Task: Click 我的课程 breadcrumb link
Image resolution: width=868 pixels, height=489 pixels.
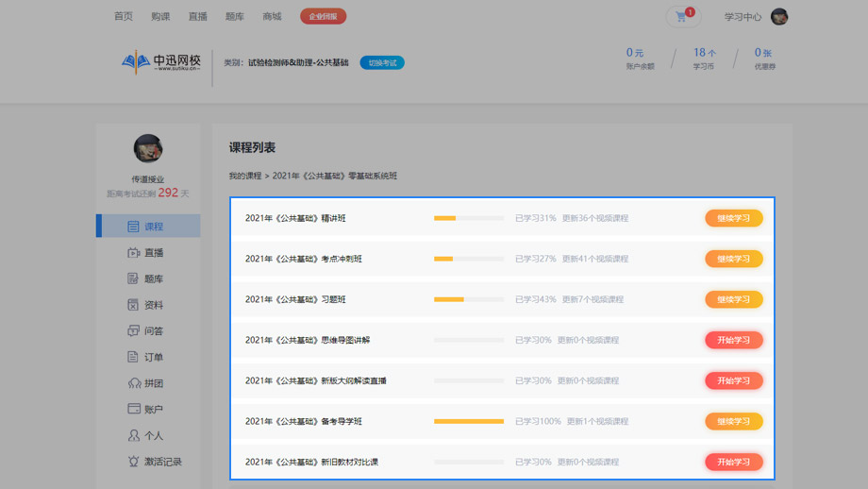Action: 245,177
